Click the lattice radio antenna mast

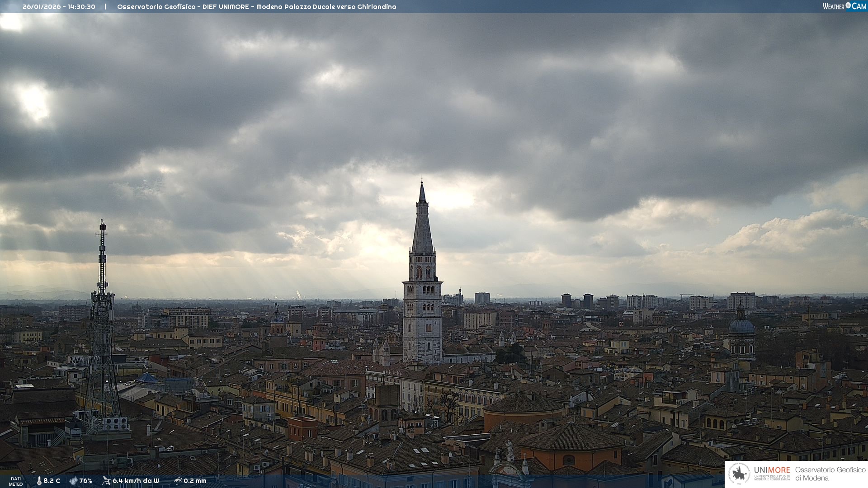[x=102, y=316]
